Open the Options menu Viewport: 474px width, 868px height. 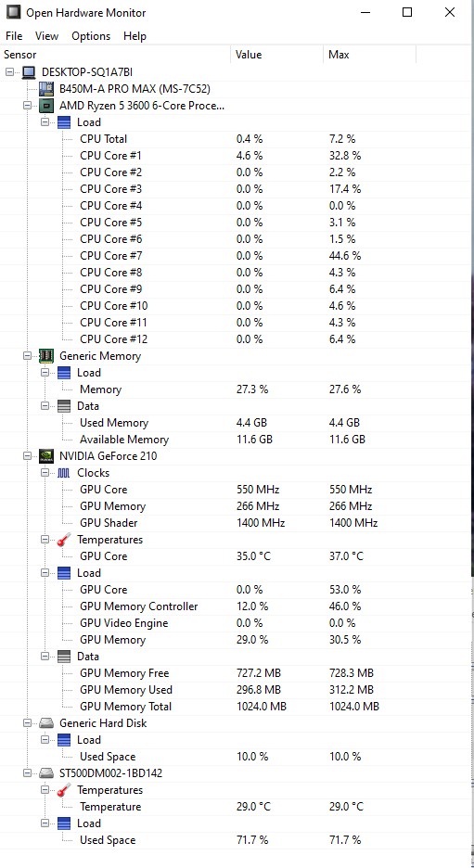coord(91,36)
